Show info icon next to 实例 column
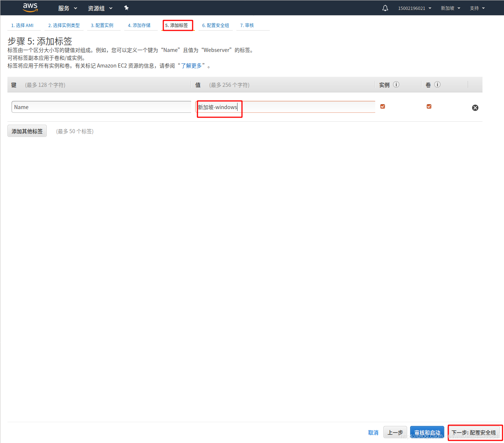The height and width of the screenshot is (443, 504). (x=396, y=85)
